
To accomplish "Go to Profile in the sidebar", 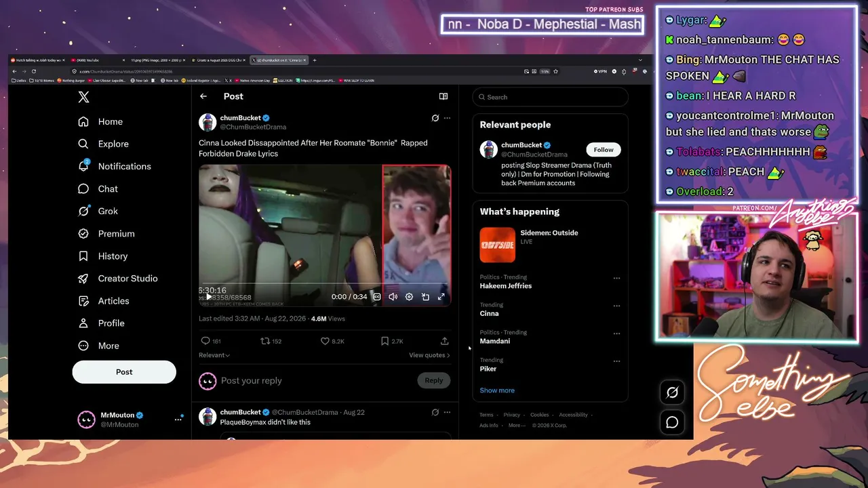I will click(102, 323).
